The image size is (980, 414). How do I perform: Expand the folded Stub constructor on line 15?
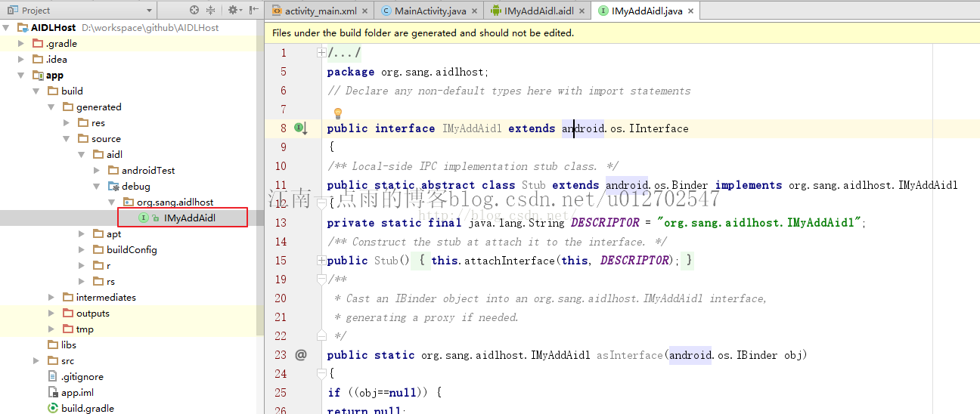click(321, 261)
